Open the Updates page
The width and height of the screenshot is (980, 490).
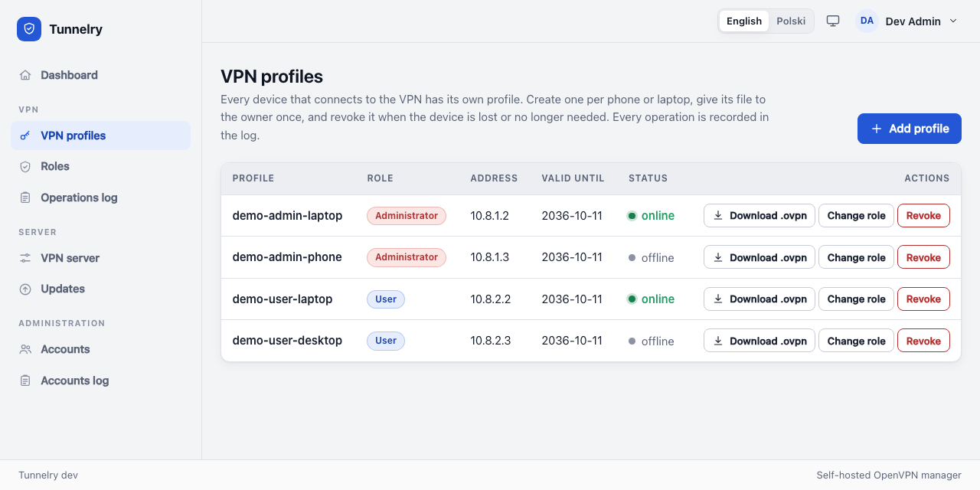tap(100, 289)
